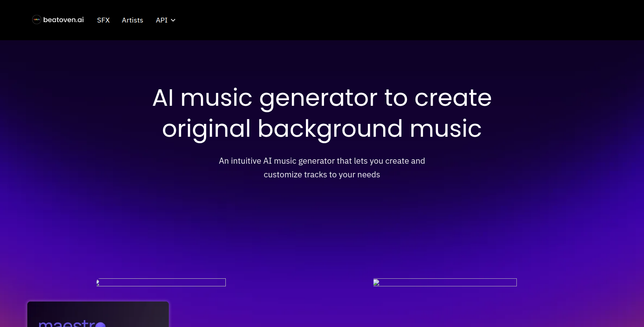
Task: Click the right broken image placeholder
Action: click(x=445, y=282)
